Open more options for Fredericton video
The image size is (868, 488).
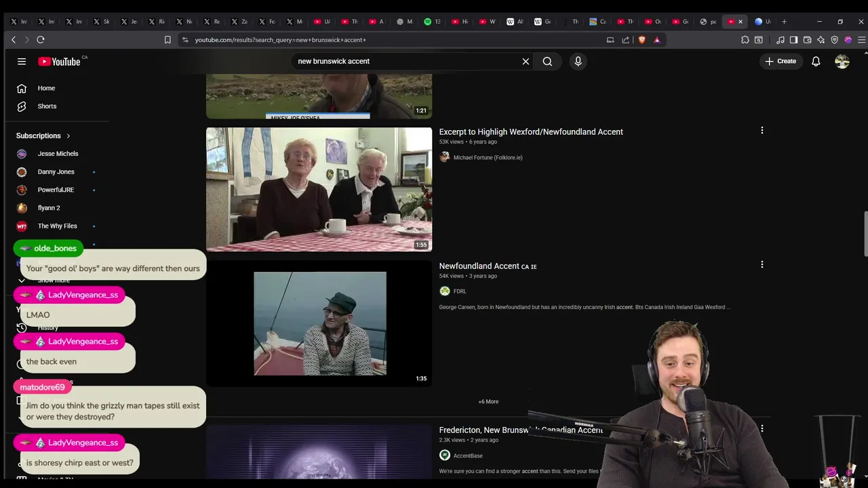click(x=762, y=428)
